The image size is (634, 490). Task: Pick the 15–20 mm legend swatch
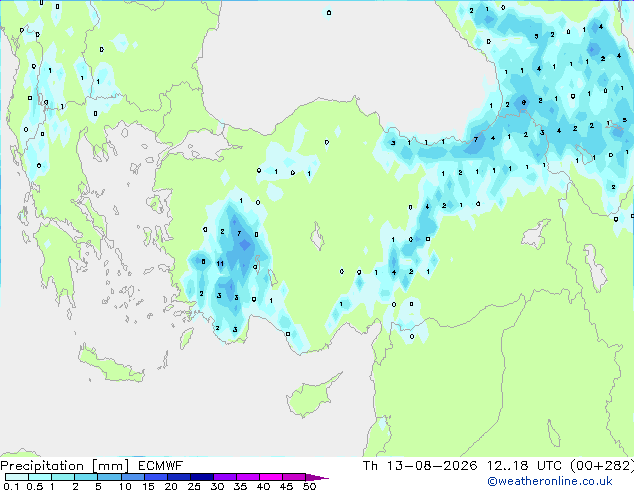coord(155,477)
